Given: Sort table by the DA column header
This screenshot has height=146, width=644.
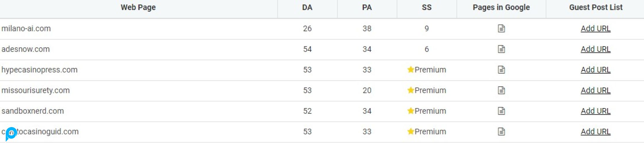Looking at the screenshot, I should [x=307, y=7].
